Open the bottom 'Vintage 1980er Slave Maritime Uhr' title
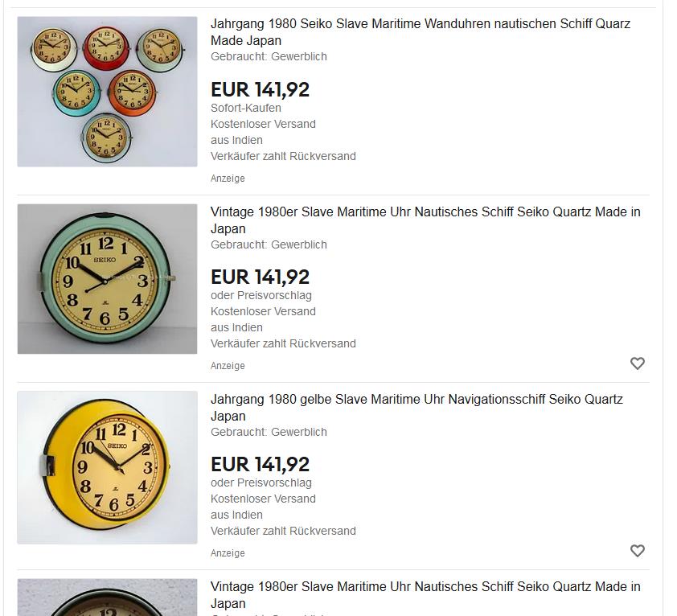The height and width of the screenshot is (616, 677). [x=425, y=595]
